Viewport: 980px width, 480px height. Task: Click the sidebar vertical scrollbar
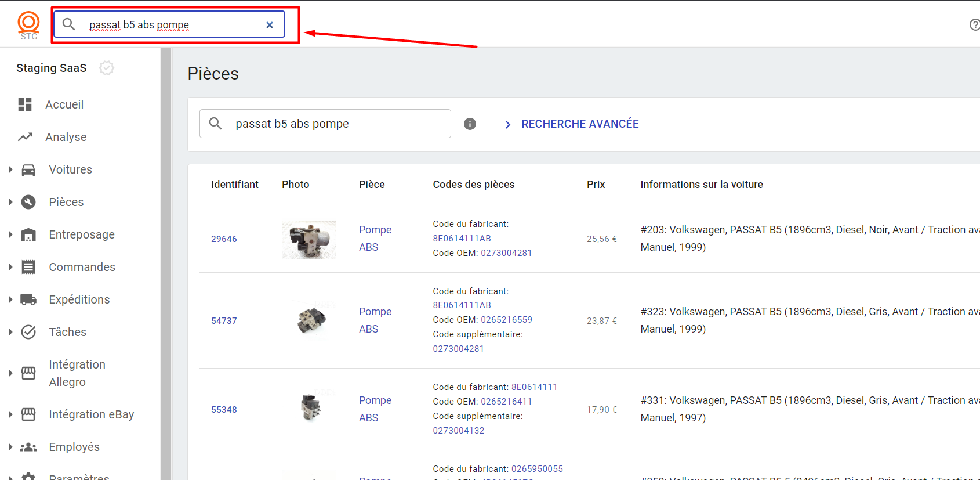[x=166, y=264]
